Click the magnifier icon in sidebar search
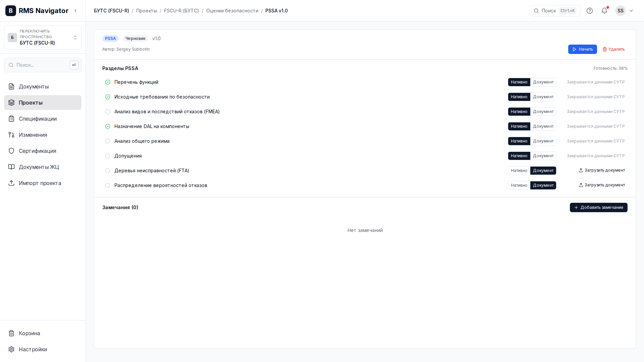 pyautogui.click(x=11, y=65)
